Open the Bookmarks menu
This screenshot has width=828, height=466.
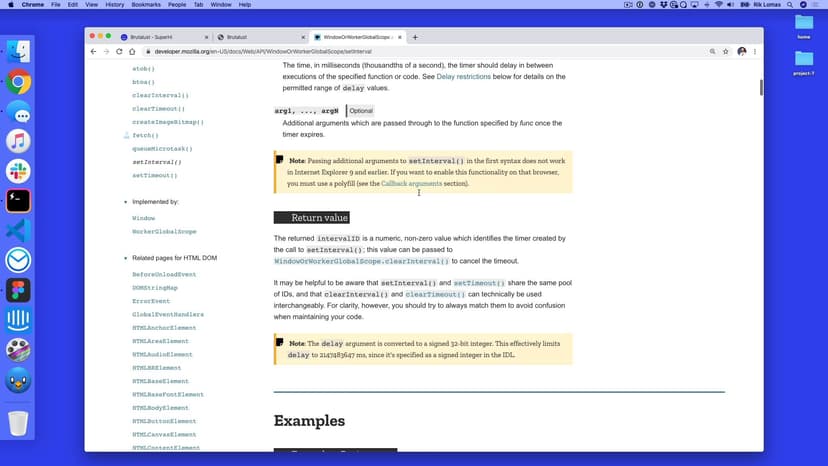tap(145, 5)
